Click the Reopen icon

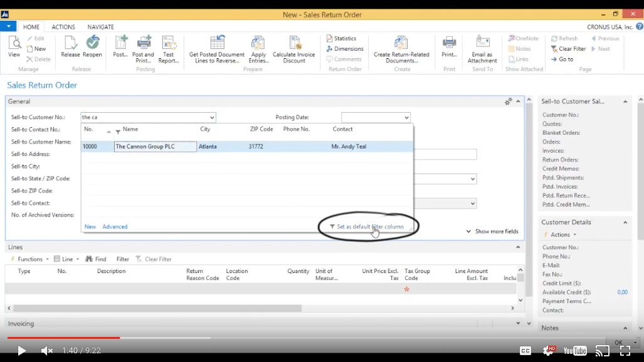92,46
